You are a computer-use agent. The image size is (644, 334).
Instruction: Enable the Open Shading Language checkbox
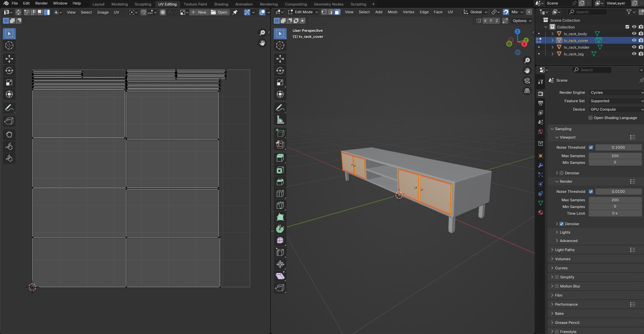coord(591,118)
